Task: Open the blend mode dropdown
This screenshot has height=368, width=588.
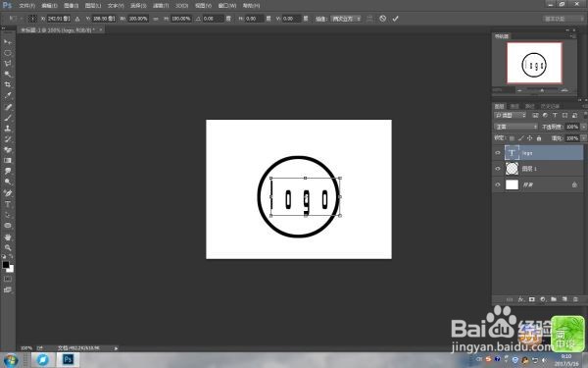Action: [516, 127]
